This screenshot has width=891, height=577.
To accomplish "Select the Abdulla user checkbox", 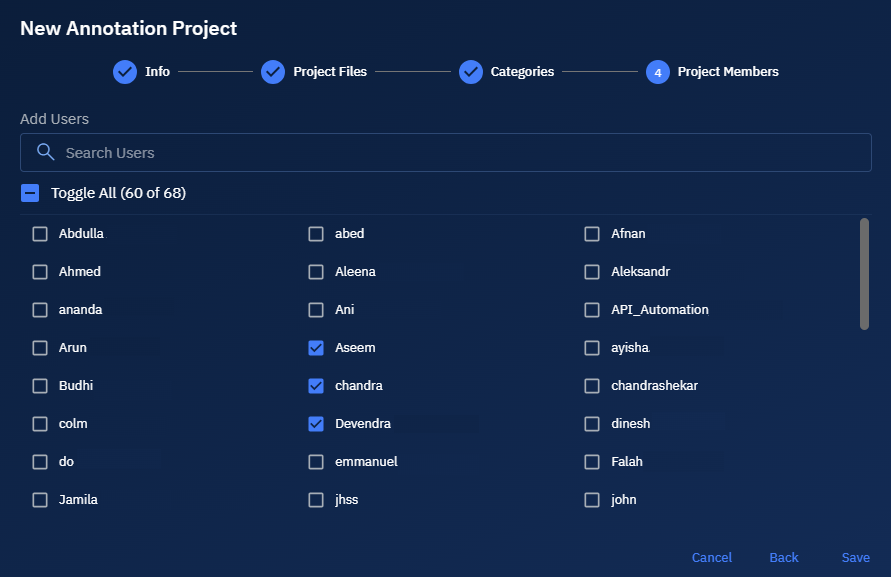I will (40, 234).
